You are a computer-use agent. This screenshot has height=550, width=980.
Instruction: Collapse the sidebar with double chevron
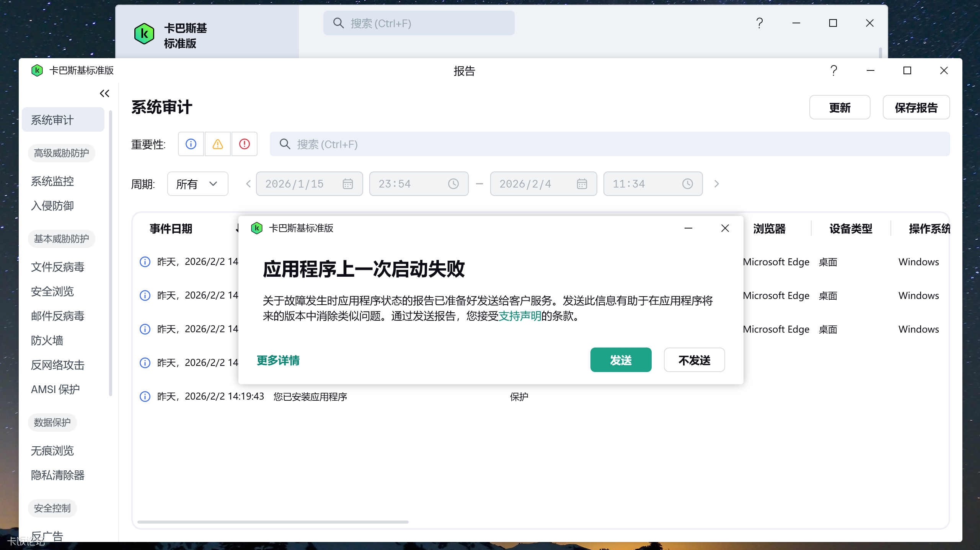(104, 93)
